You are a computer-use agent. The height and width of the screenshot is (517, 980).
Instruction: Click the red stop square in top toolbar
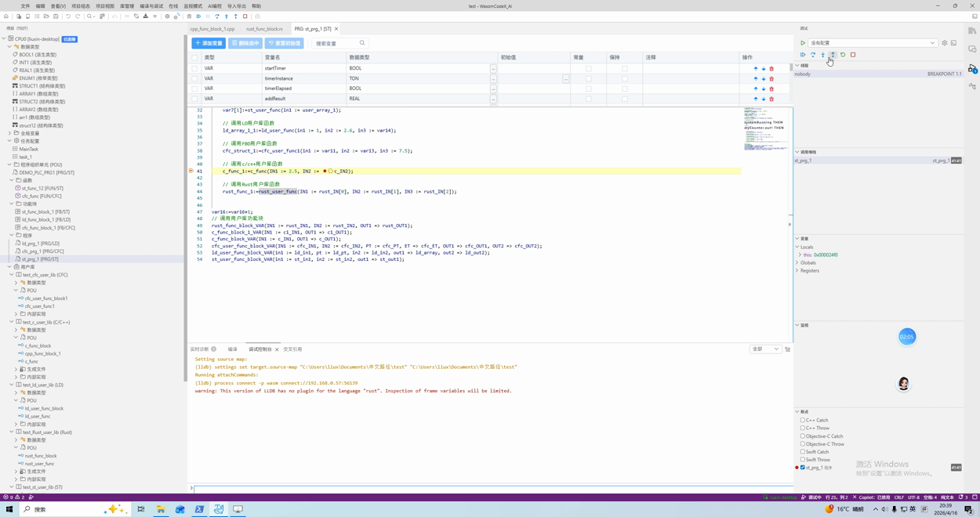pos(245,16)
